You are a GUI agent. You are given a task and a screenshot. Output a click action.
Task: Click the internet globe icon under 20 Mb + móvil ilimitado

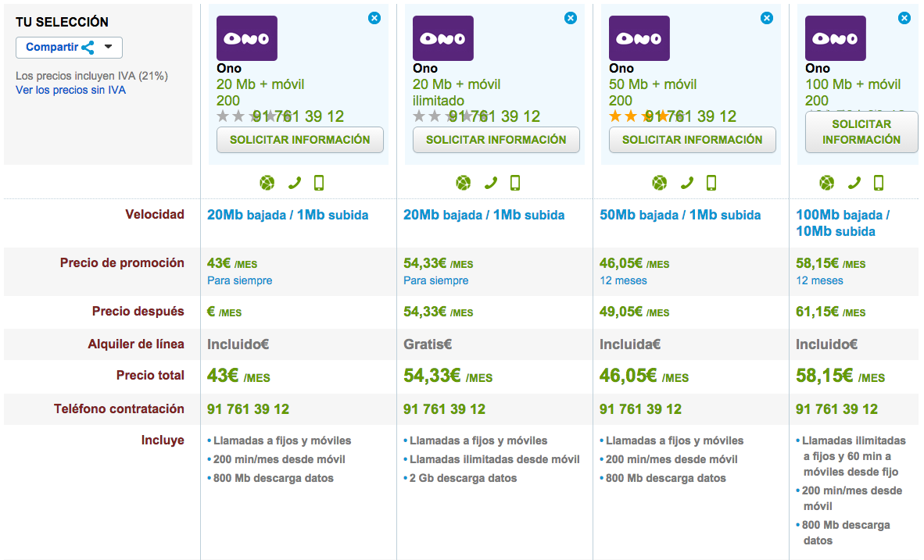[x=464, y=183]
